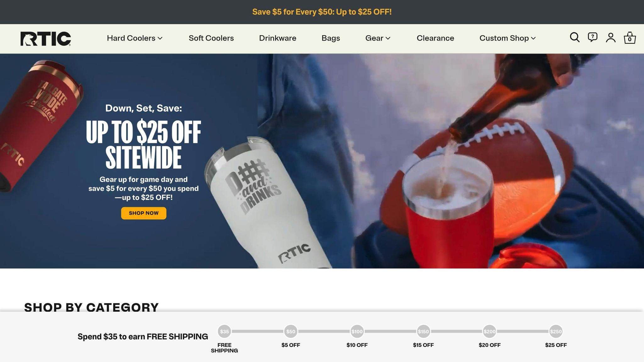The width and height of the screenshot is (644, 362).
Task: Expand the Hard Coolers dropdown menu
Action: pyautogui.click(x=135, y=38)
